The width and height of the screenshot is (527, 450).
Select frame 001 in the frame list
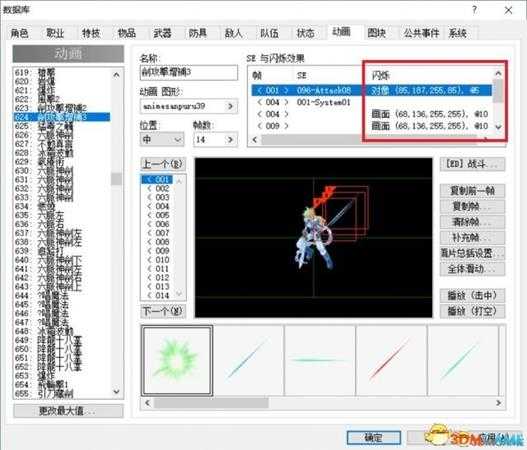158,179
